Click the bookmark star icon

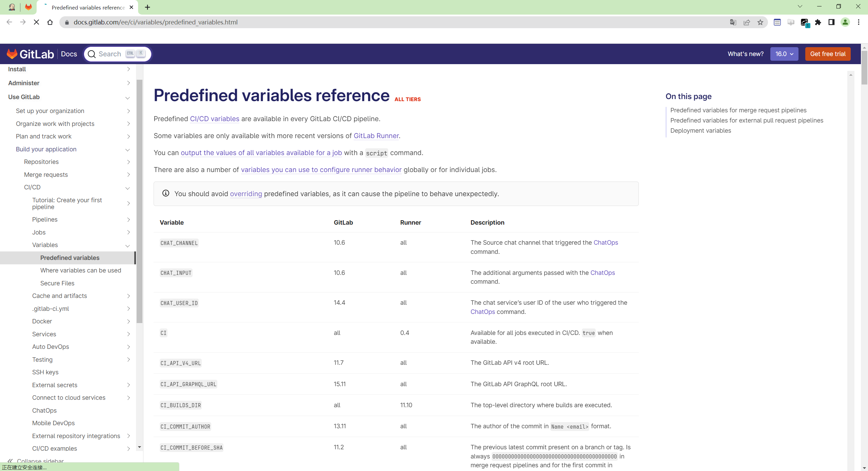tap(760, 22)
